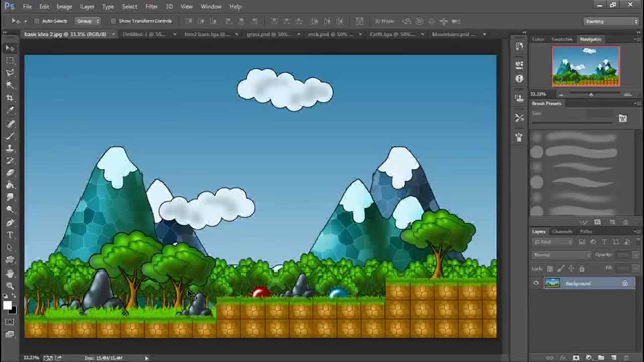The height and width of the screenshot is (362, 644).
Task: Open the Auto-Select Group dropdown
Action: coord(88,21)
